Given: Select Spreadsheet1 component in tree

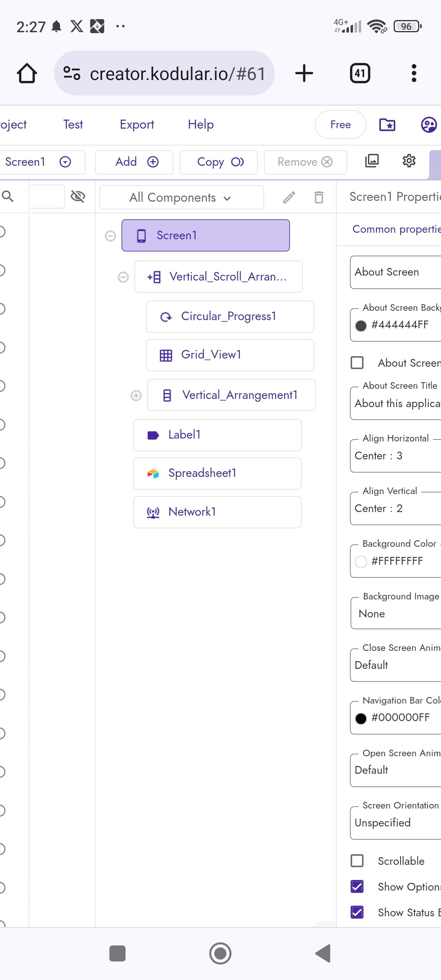Looking at the screenshot, I should (217, 474).
